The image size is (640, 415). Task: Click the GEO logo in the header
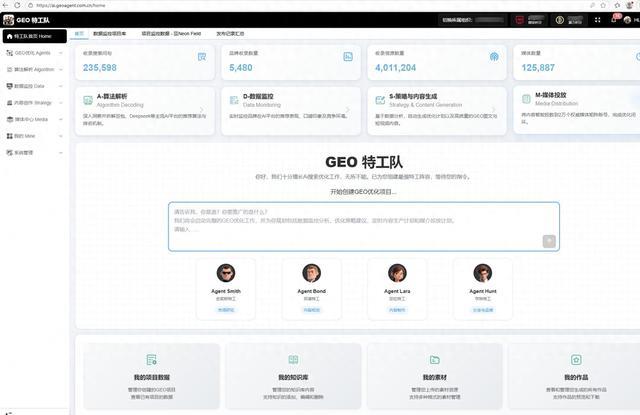[8, 20]
